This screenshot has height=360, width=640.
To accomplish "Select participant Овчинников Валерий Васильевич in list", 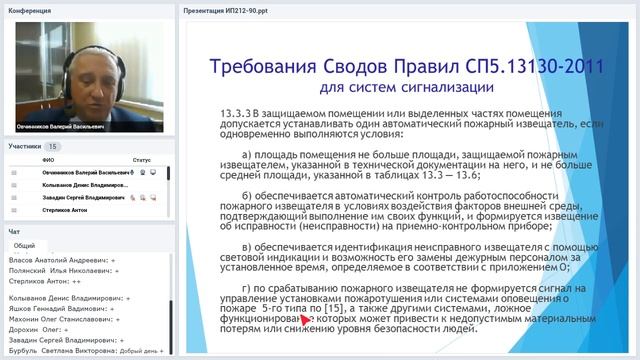I will pos(86,173).
